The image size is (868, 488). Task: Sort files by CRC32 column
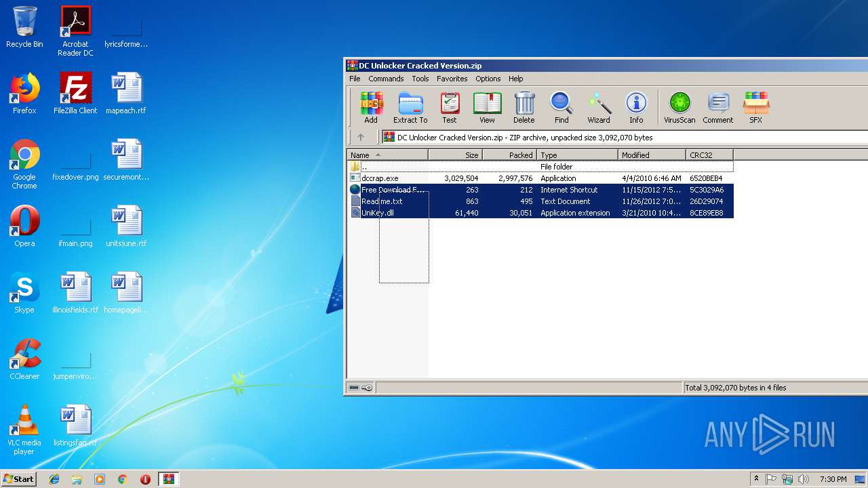(709, 155)
